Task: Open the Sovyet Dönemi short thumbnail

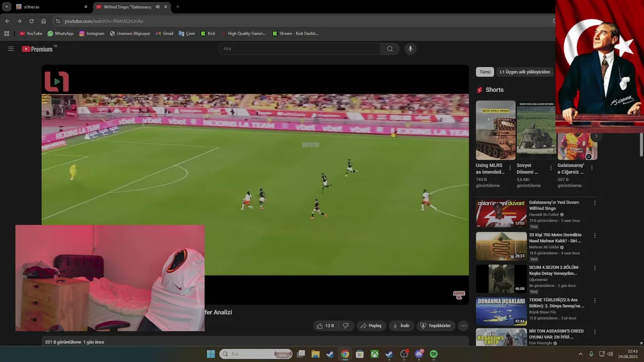Action: pyautogui.click(x=536, y=131)
